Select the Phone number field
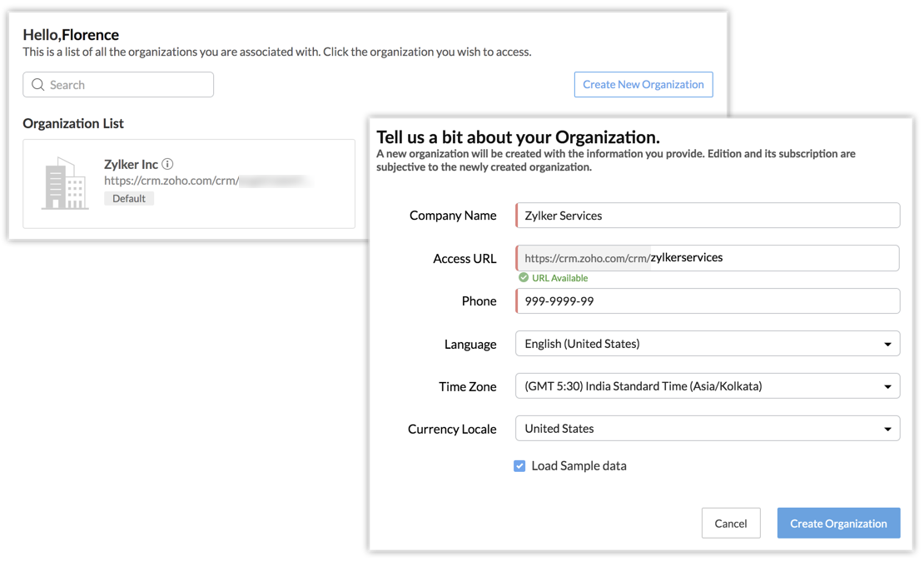 (708, 301)
